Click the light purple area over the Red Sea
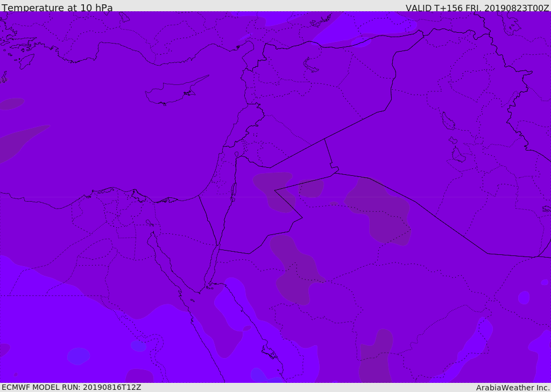Image resolution: width=551 pixels, height=392 pixels. point(228,309)
